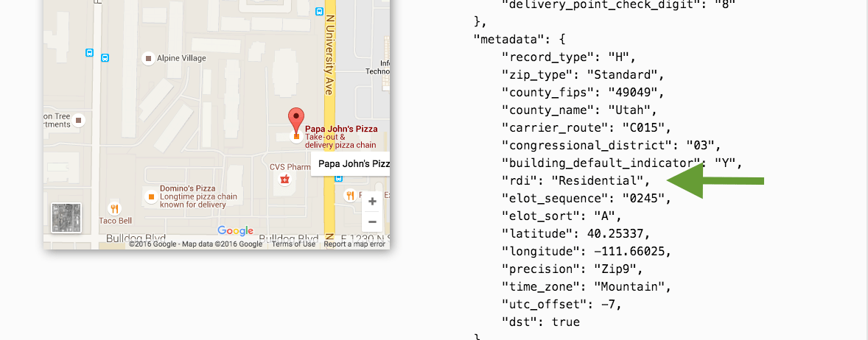Click the Taco Bell label text
868x340 pixels.
point(115,220)
